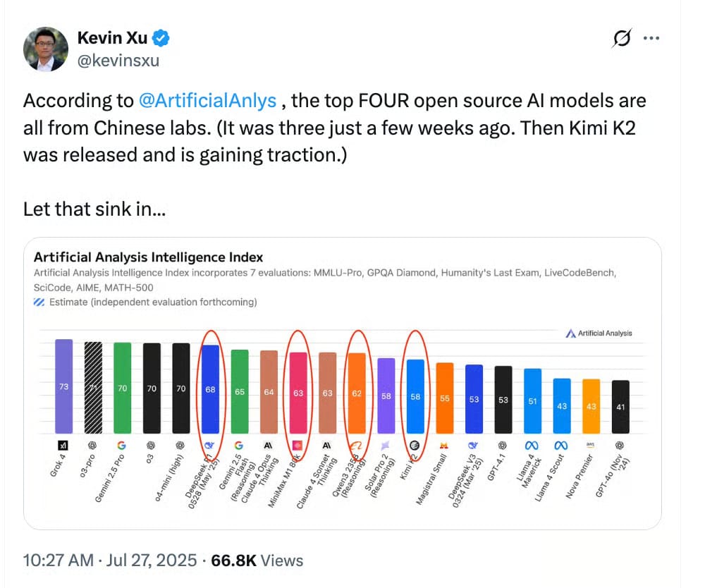Click the striped o3-pro estimate bar
705x588 pixels.
[x=93, y=388]
